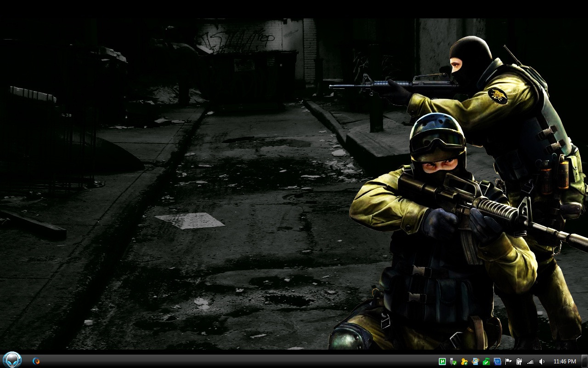Open the white flag Action Center icon
The image size is (588, 368).
point(509,362)
